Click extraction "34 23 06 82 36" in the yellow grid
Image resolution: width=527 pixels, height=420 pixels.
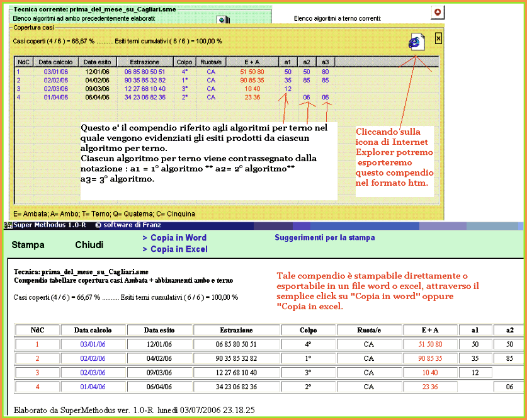point(145,97)
